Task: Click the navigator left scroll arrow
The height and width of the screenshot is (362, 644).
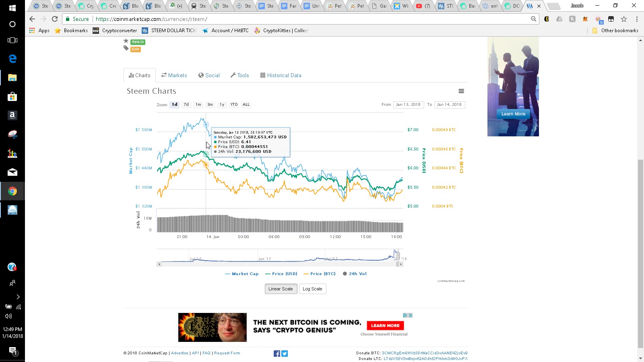Action: coord(159,264)
